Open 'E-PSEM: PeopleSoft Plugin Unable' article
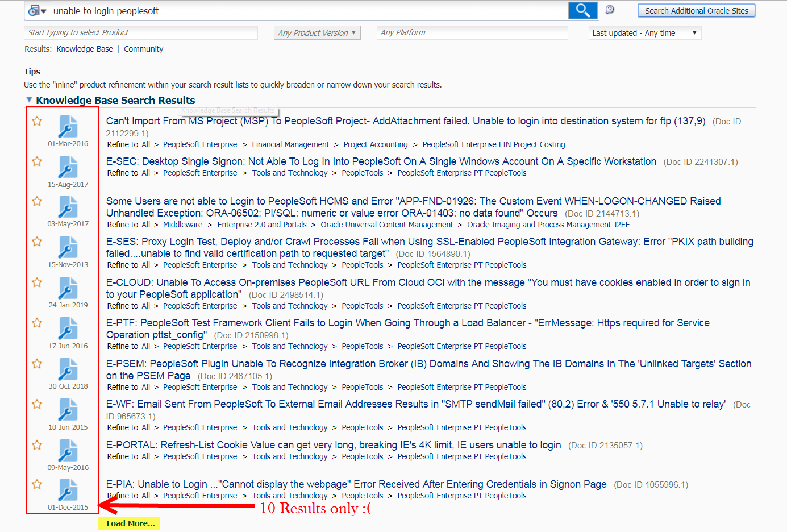The image size is (787, 532). point(428,369)
